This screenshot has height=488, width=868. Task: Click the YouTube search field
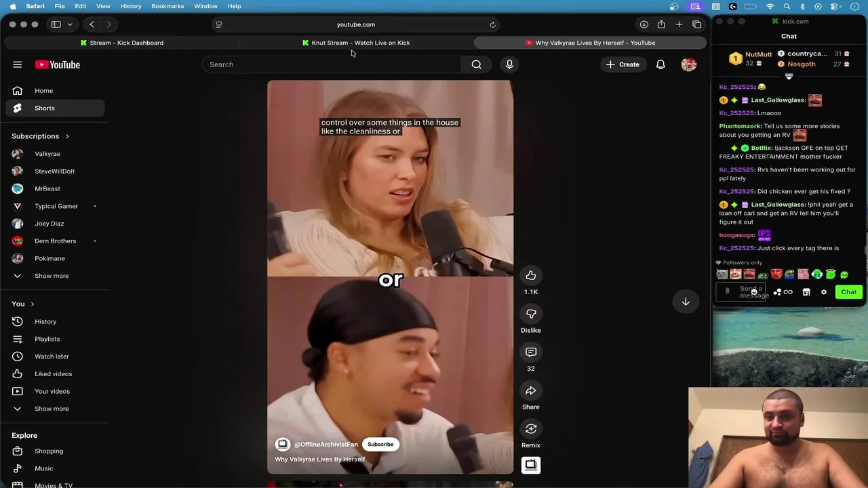(332, 64)
